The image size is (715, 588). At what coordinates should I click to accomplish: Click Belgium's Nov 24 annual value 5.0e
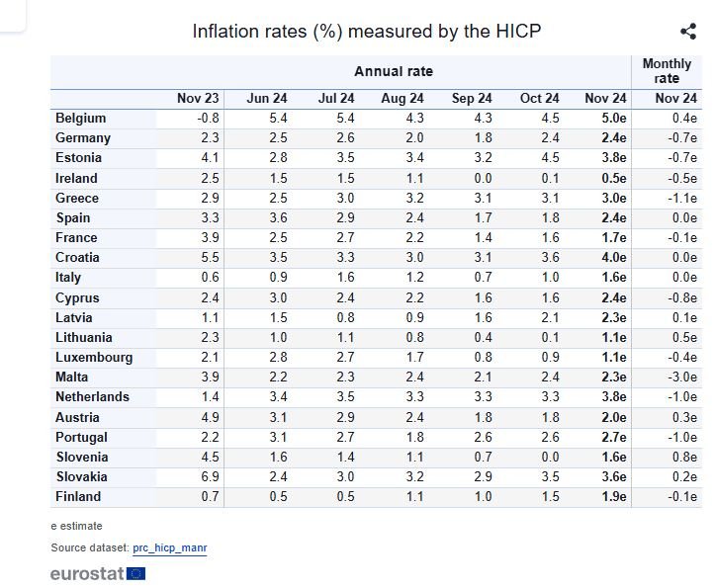point(613,119)
